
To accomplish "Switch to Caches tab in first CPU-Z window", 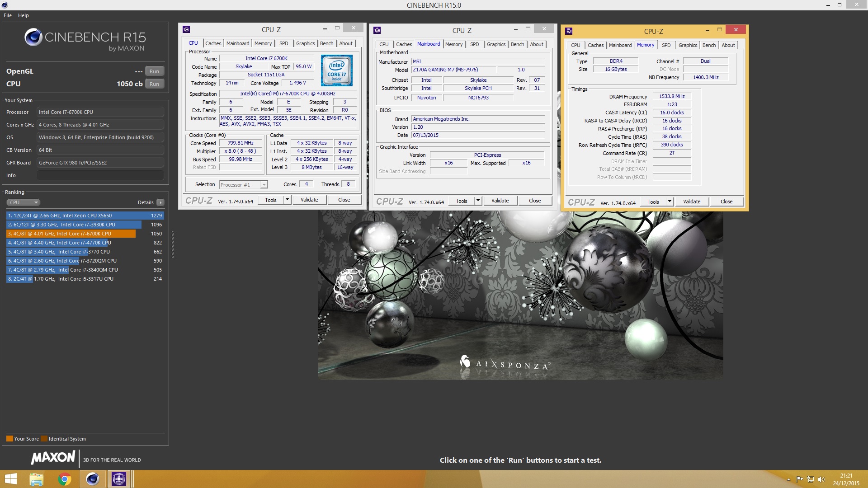I will pyautogui.click(x=213, y=43).
